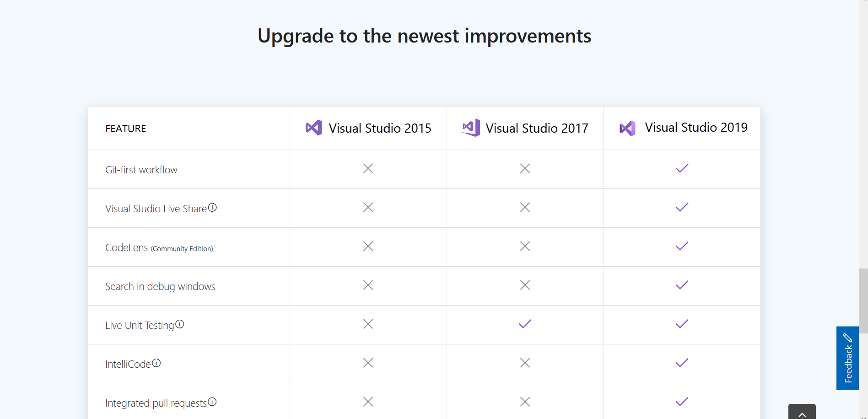Click the CodeLens Community Edition feature label
Viewport: 868px width, 419px height.
point(159,247)
